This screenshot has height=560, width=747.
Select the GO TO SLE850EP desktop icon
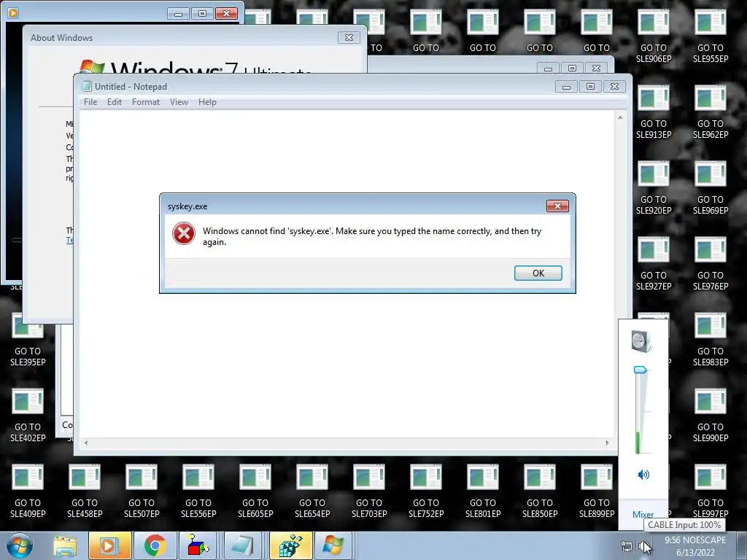540,491
